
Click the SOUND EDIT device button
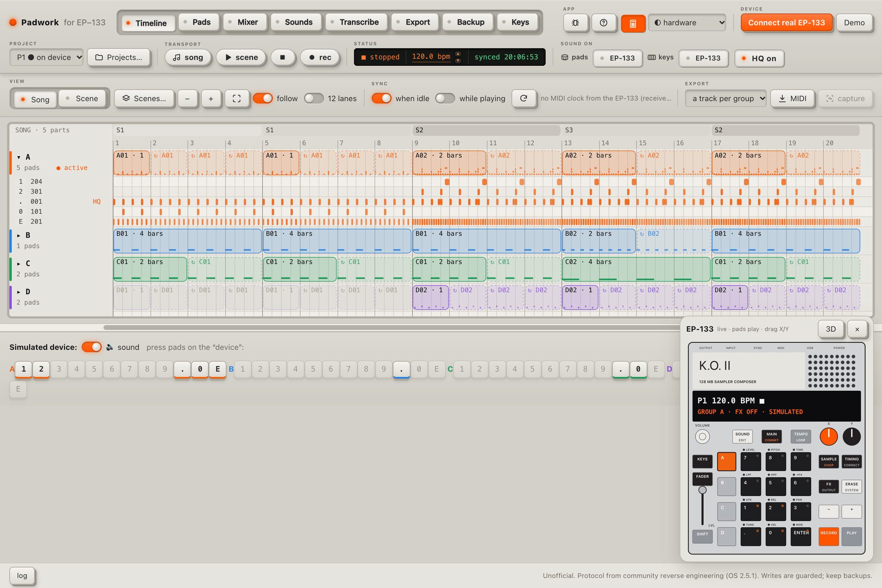(742, 437)
